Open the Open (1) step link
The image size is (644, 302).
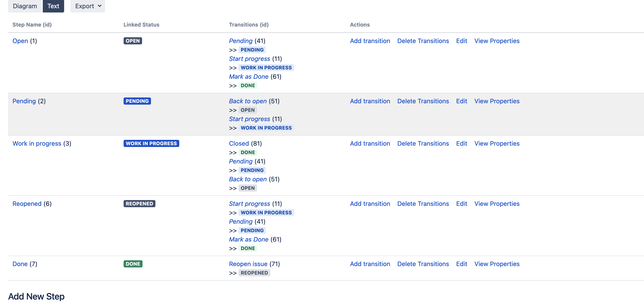tap(20, 41)
